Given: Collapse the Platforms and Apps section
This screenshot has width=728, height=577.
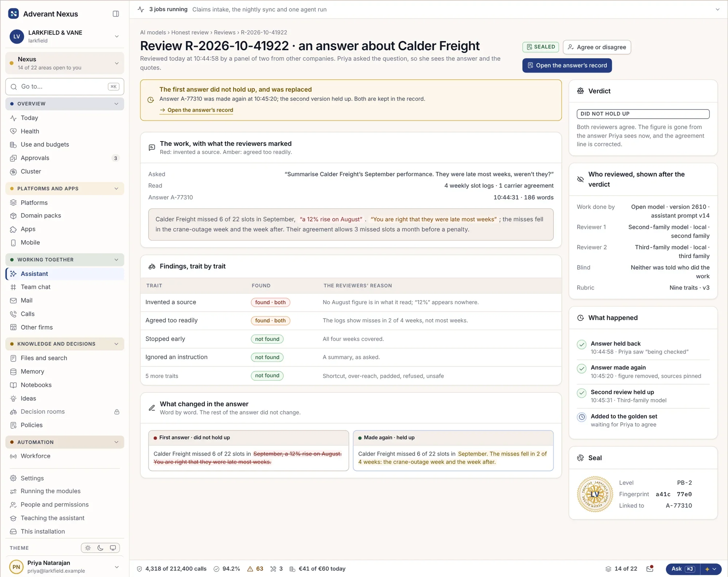Looking at the screenshot, I should [65, 188].
